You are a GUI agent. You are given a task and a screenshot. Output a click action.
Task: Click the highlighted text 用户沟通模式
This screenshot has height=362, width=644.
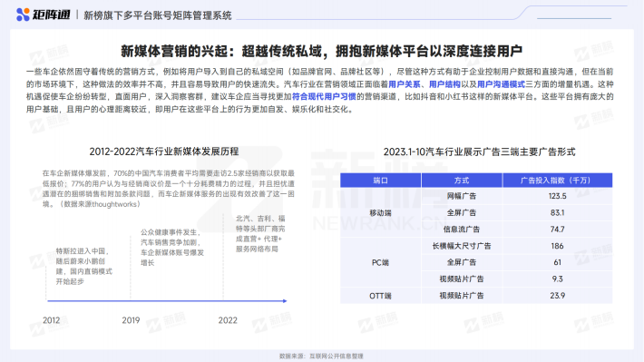point(501,84)
